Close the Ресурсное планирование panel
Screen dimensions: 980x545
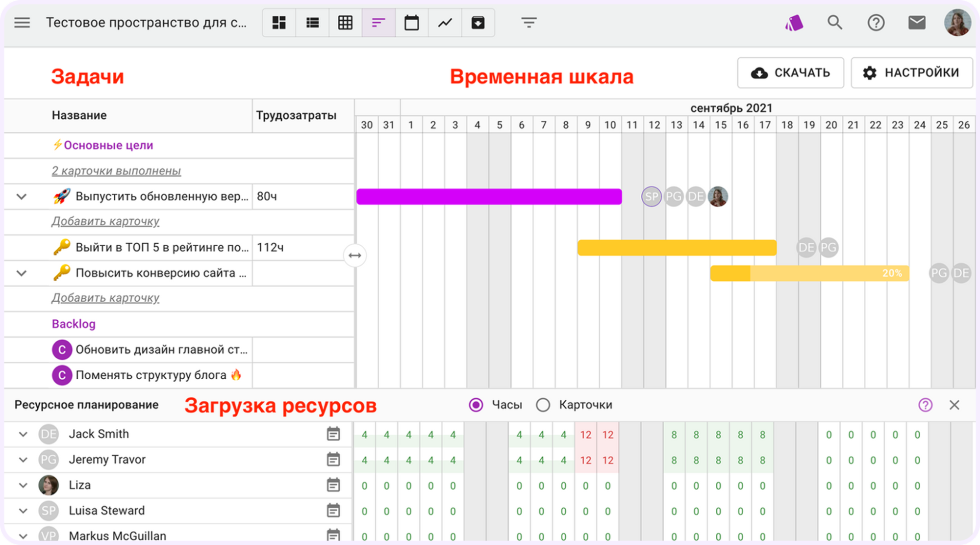[x=955, y=405]
